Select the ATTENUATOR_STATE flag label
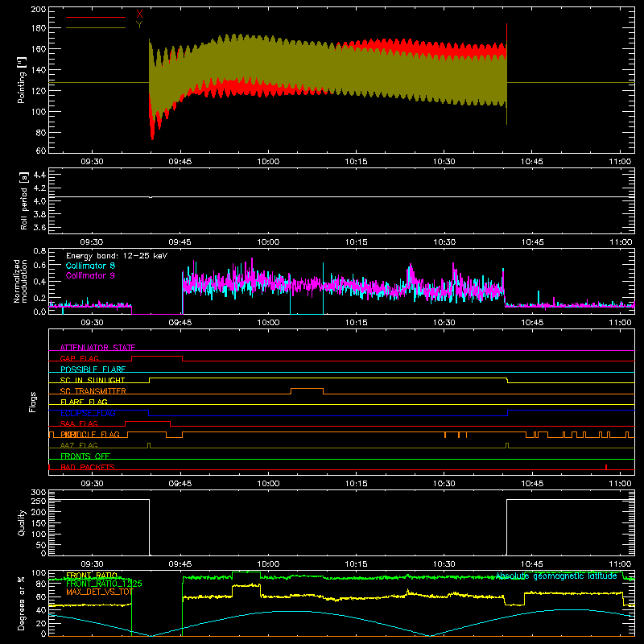This screenshot has width=644, height=644. point(97,348)
